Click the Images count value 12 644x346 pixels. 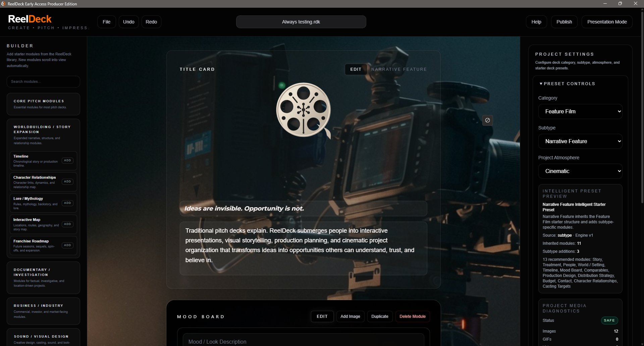(x=616, y=331)
